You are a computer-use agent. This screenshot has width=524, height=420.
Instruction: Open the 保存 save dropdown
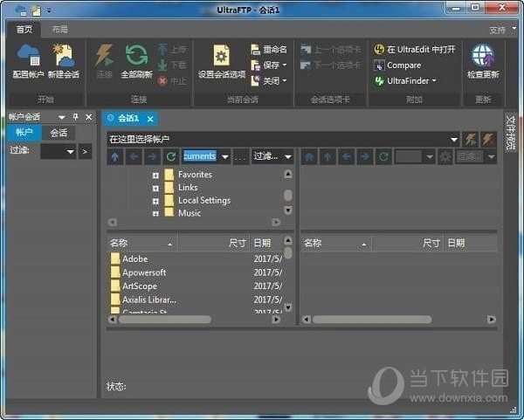pos(285,65)
